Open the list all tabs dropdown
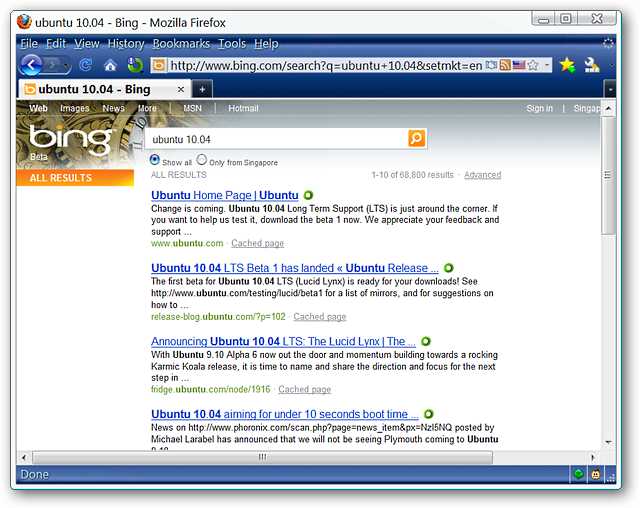The height and width of the screenshot is (508, 640). (610, 89)
